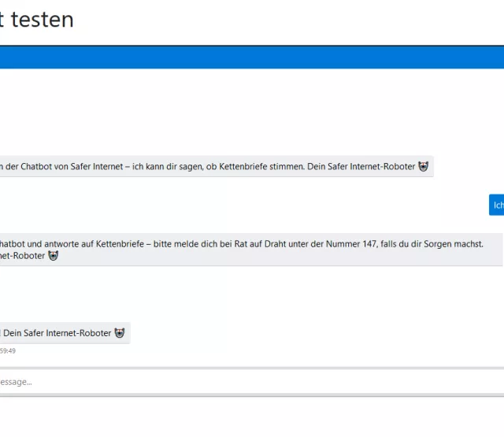The image size is (504, 437).
Task: Click robot emoji after the Rat auf Draht message
Action: tap(54, 256)
